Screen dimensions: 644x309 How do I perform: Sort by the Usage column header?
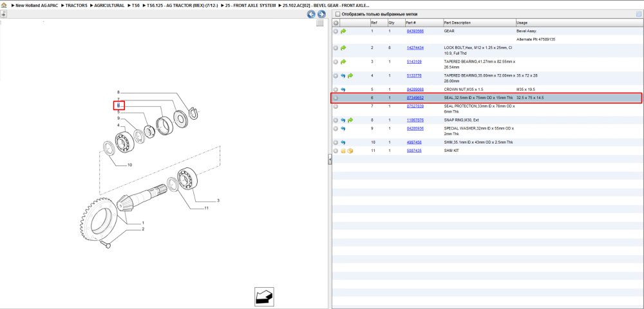click(579, 23)
